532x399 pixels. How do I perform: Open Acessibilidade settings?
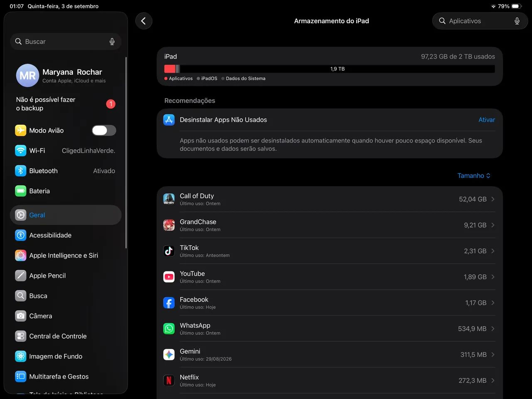click(66, 235)
